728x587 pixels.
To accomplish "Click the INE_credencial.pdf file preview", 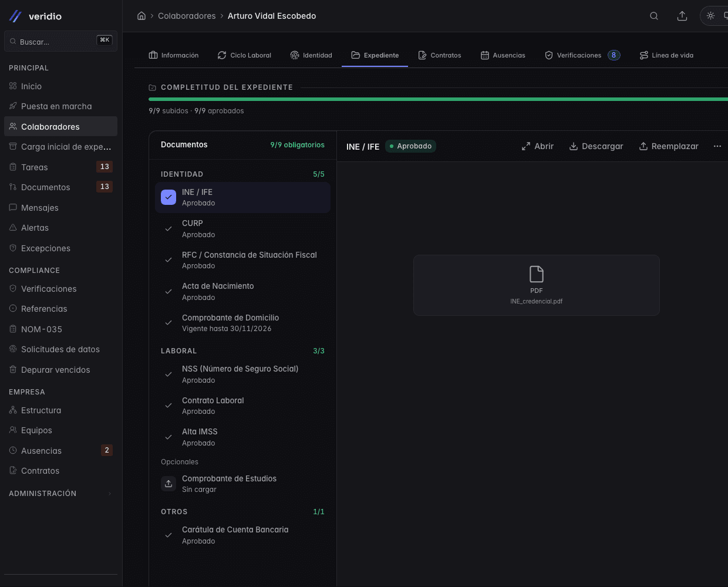I will point(537,285).
